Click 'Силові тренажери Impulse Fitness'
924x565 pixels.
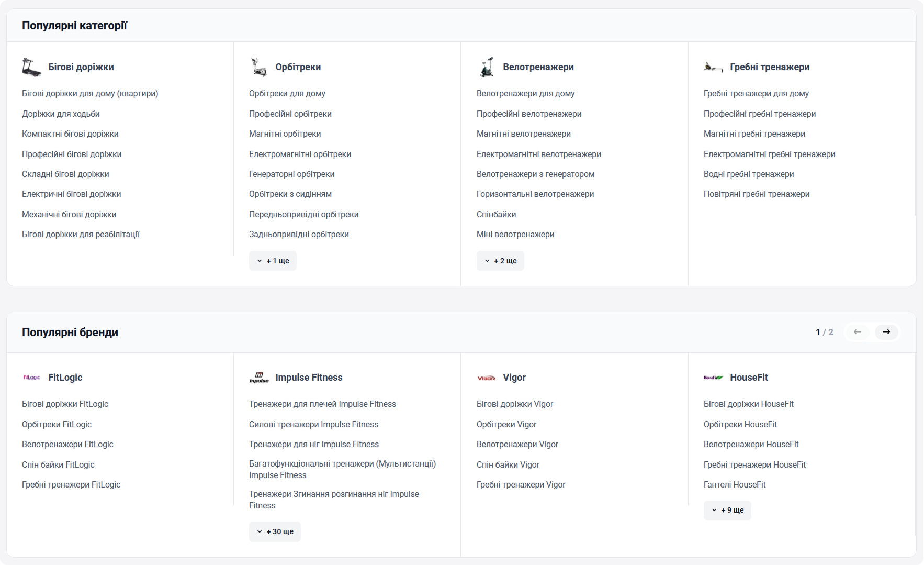click(314, 425)
